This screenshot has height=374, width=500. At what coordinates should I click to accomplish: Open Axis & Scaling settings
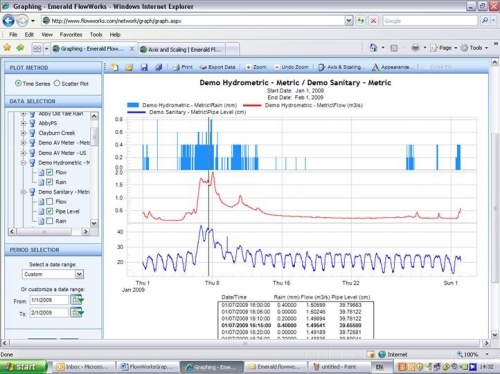(x=340, y=67)
